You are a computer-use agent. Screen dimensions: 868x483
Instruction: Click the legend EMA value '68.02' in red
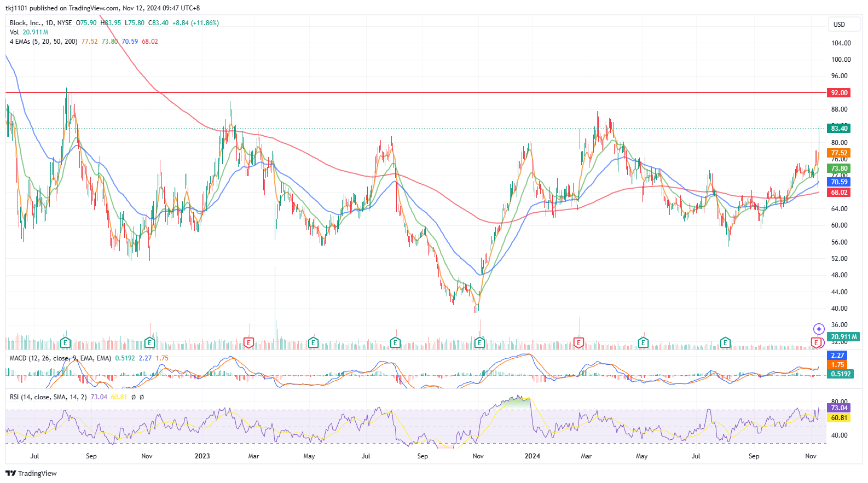(150, 42)
